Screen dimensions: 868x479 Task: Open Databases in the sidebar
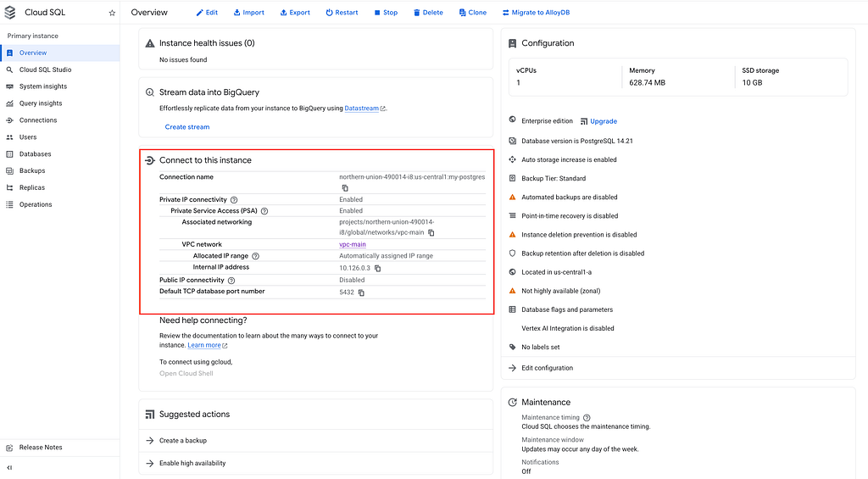(x=60, y=154)
